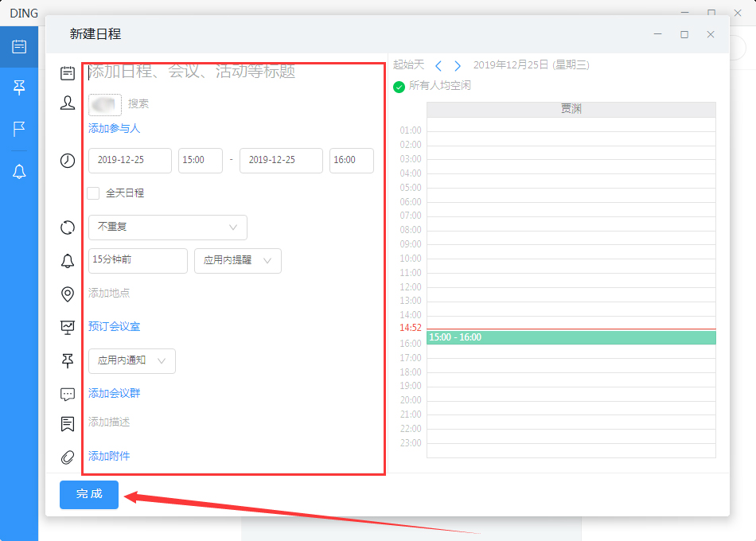This screenshot has height=541, width=756.
Task: Enable the 全天日程 checkbox
Action: pos(93,193)
